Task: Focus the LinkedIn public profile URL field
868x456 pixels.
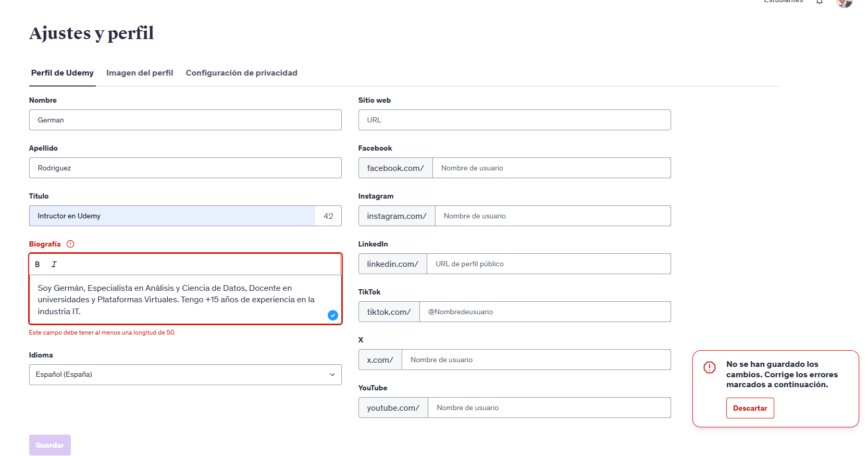Action: tap(549, 264)
